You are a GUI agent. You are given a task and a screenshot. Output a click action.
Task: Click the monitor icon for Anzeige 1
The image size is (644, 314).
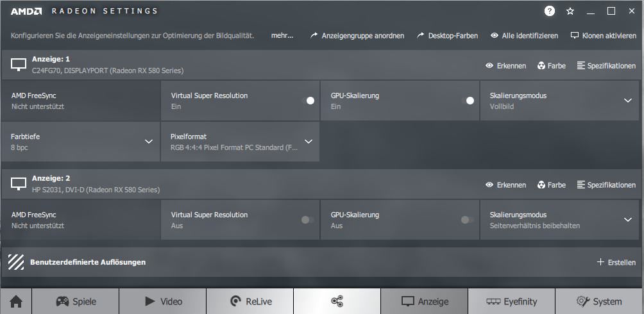coord(19,65)
